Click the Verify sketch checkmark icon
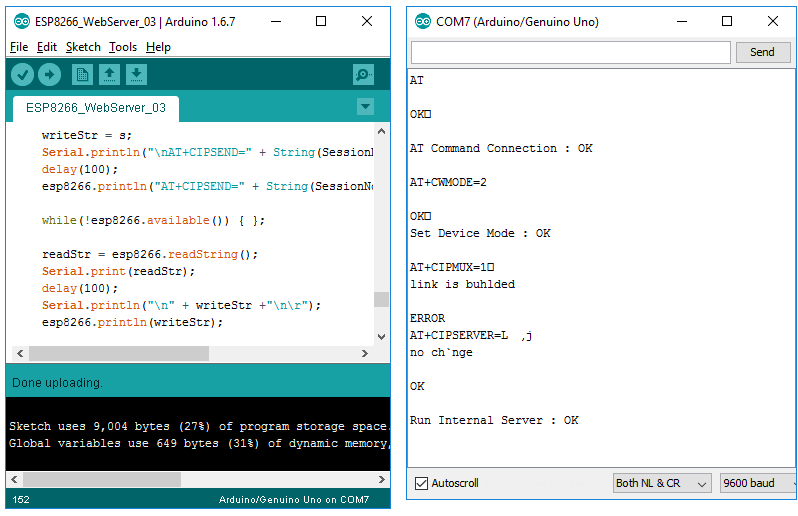This screenshot has height=516, width=798. (22, 75)
